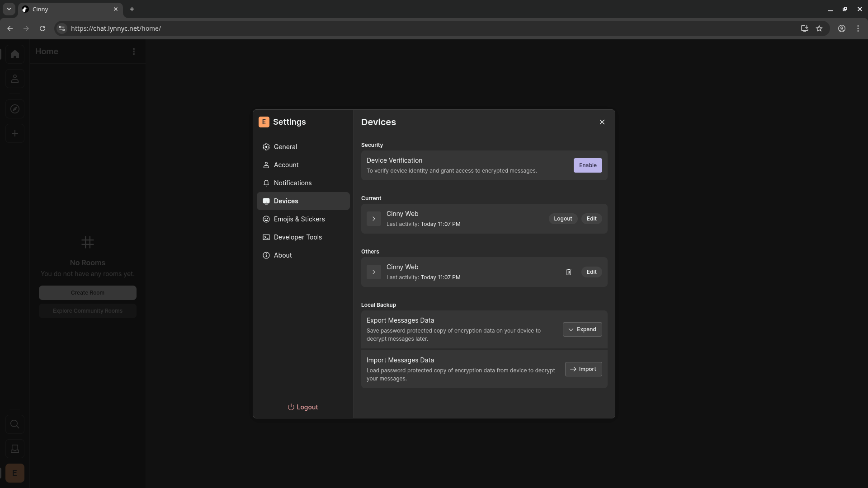Open user profile avatar E in sidebar
Viewport: 868px width, 488px height.
click(15, 473)
